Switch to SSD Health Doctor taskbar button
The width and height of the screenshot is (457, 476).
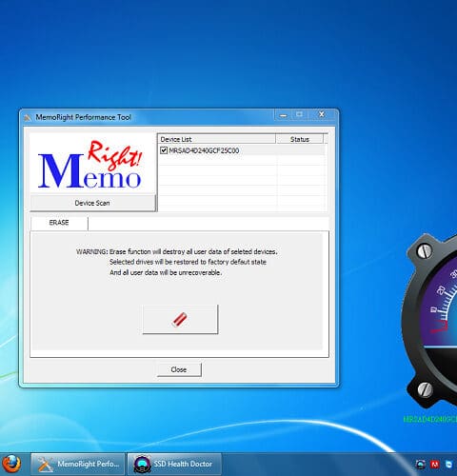click(x=174, y=465)
